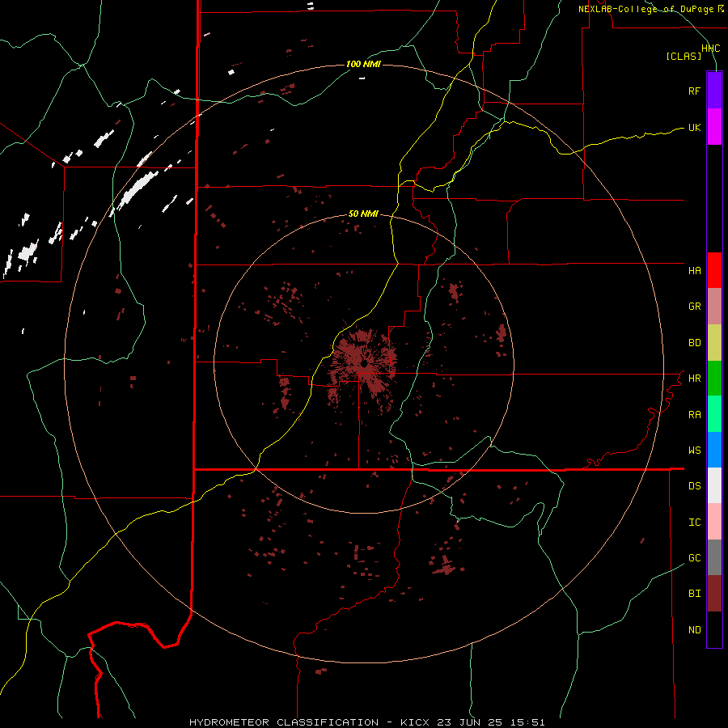Click the NEXLAB-College of DuPage credit text
Image resolution: width=728 pixels, height=728 pixels.
pyautogui.click(x=645, y=9)
